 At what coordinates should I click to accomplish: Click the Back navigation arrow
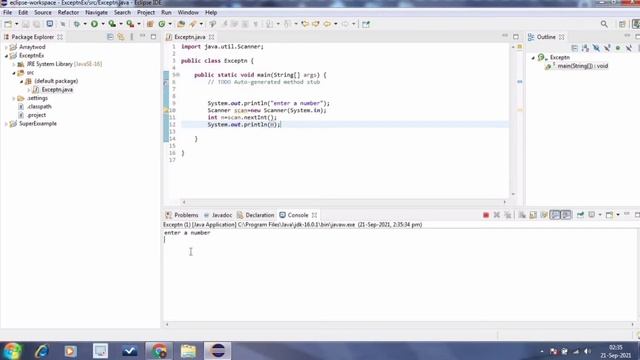pos(327,24)
